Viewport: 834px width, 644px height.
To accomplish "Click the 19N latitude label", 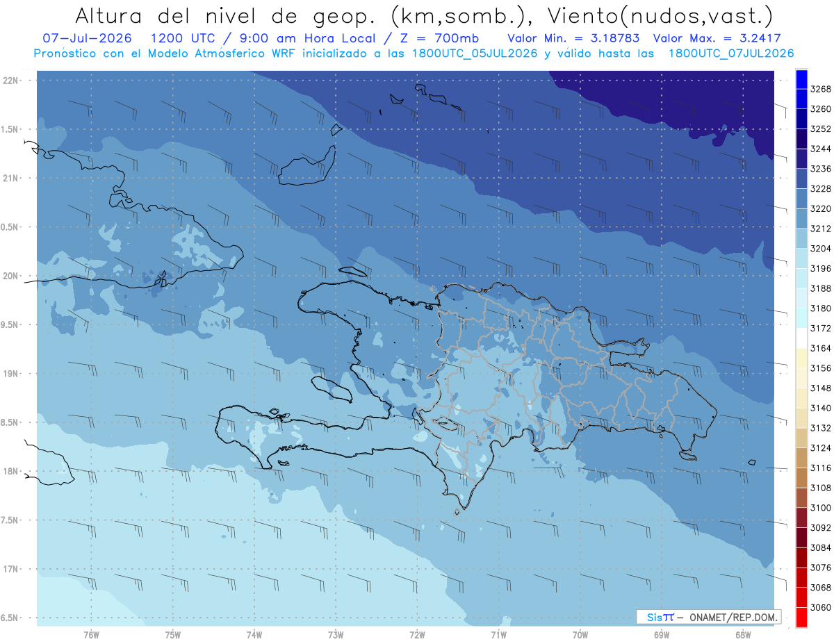I will [10, 374].
